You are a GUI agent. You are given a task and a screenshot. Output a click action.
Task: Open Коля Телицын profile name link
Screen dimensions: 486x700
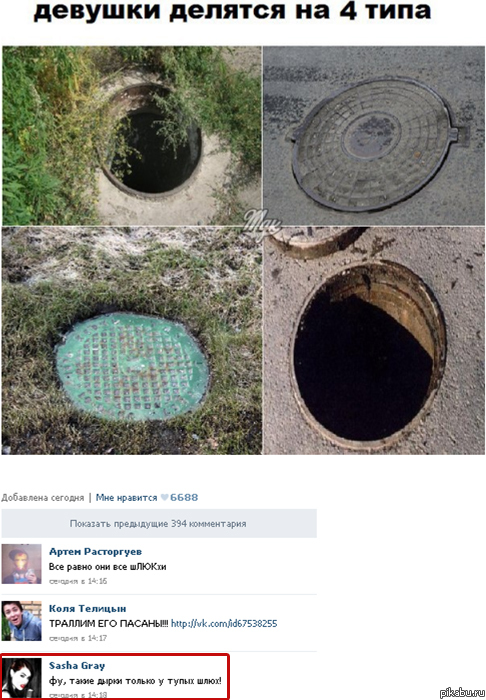click(87, 608)
